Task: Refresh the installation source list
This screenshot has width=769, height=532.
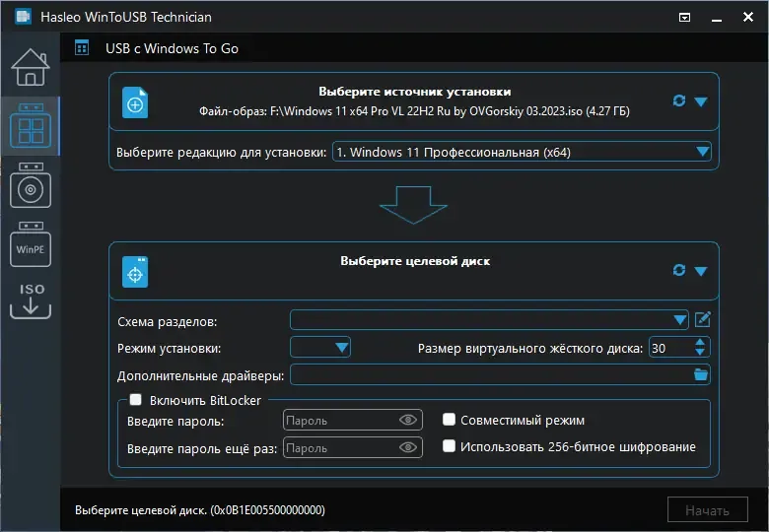Action: pyautogui.click(x=678, y=100)
